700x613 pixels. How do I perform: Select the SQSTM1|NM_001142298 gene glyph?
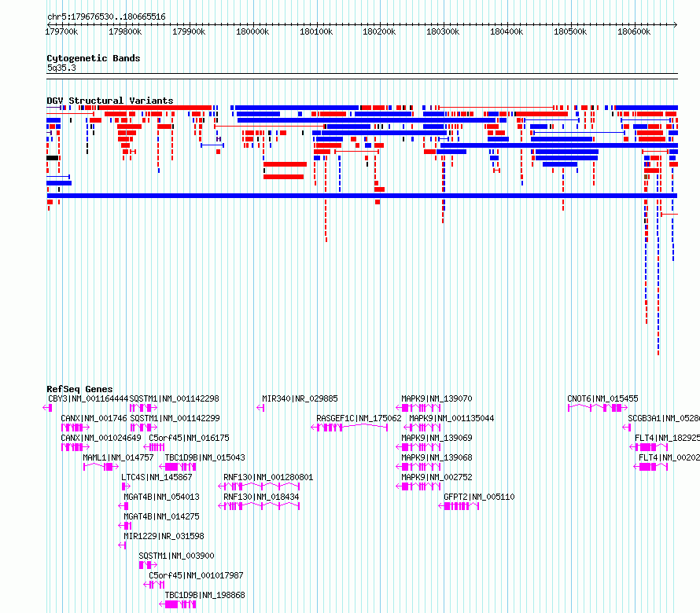click(x=143, y=408)
